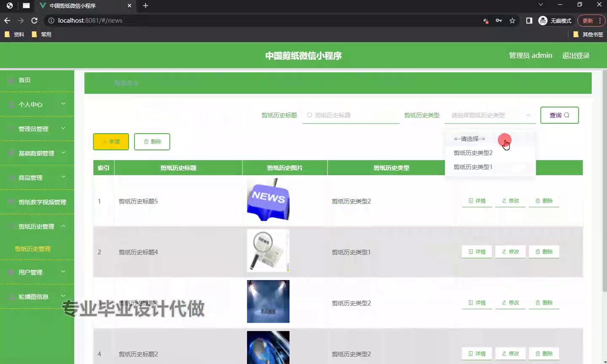Click 剪纸历史图片 column header

pyautogui.click(x=285, y=168)
